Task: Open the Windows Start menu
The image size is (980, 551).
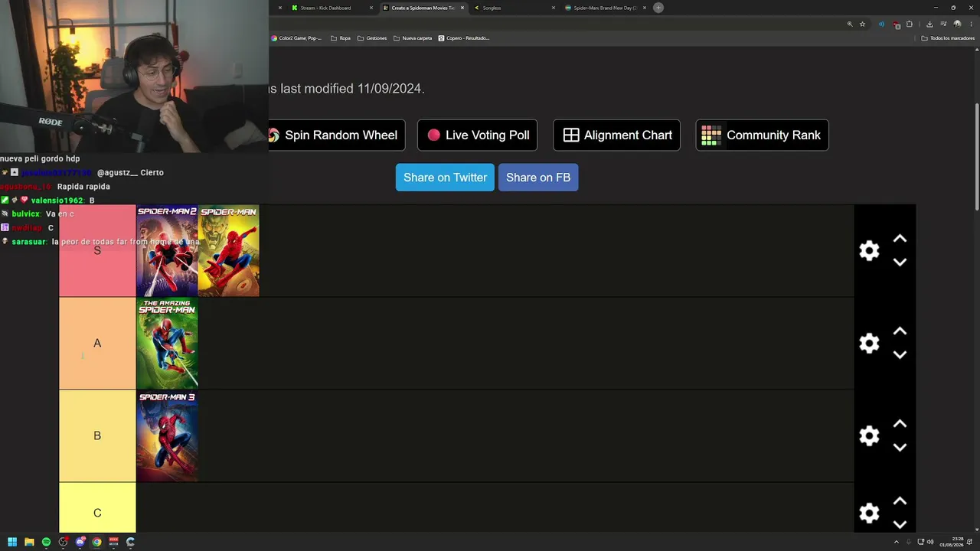Action: (12, 542)
